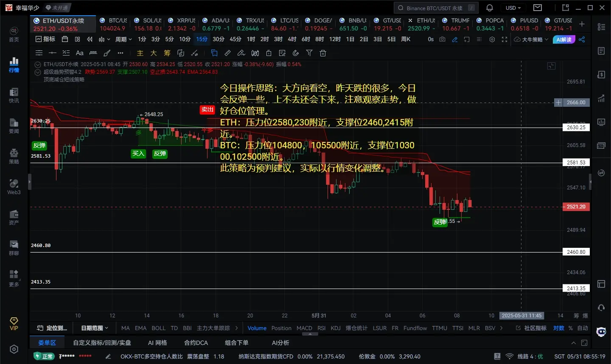611x364 pixels.
Task: Open the 行情 market sidebar icon
Action: click(14, 64)
